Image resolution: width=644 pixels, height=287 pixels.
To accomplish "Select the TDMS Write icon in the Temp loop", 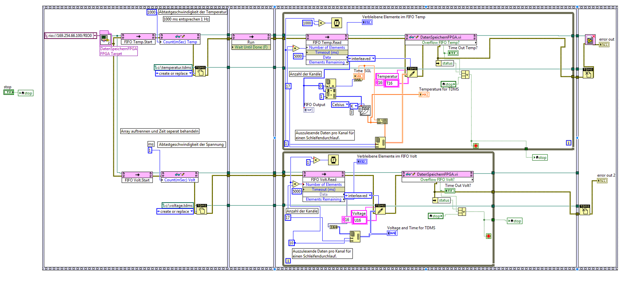I will click(x=412, y=72).
